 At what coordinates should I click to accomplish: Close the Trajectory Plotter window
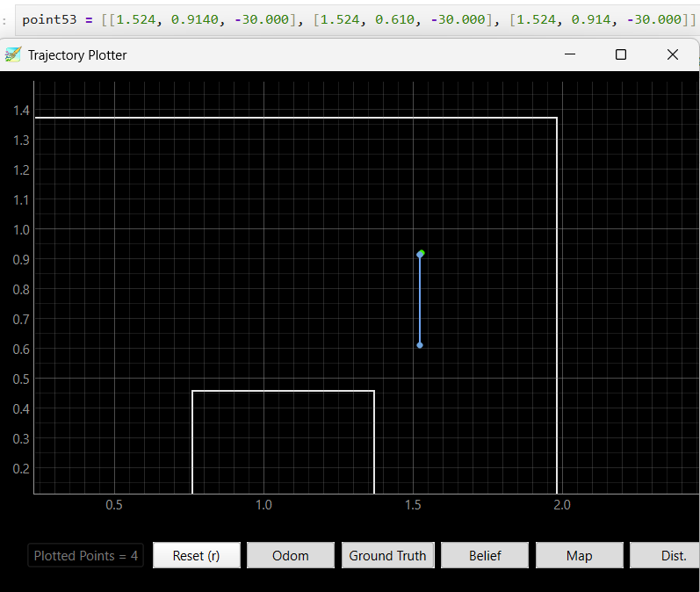tap(672, 54)
